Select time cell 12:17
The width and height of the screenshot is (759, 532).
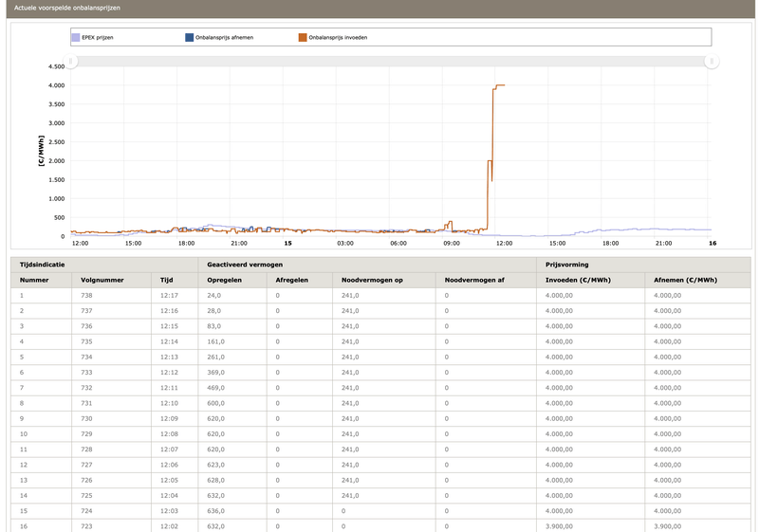pos(169,296)
